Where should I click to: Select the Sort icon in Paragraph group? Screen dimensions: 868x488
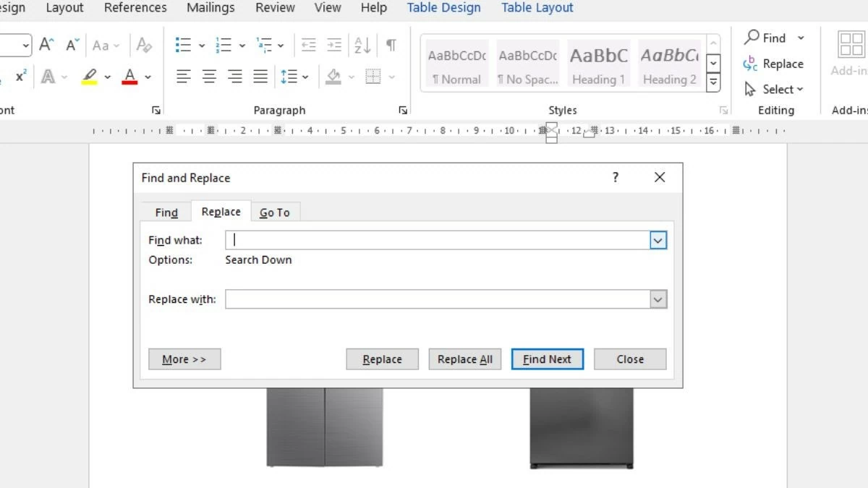(362, 44)
